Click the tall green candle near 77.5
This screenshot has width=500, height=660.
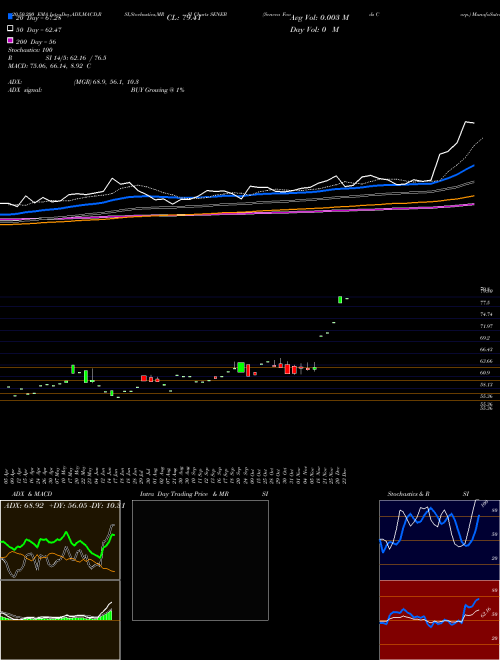340,299
